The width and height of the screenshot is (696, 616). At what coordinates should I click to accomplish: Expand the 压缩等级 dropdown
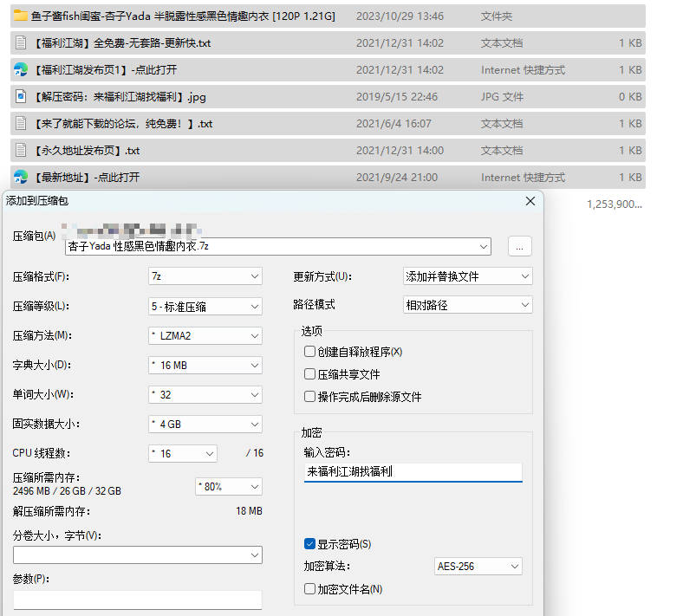(x=205, y=306)
